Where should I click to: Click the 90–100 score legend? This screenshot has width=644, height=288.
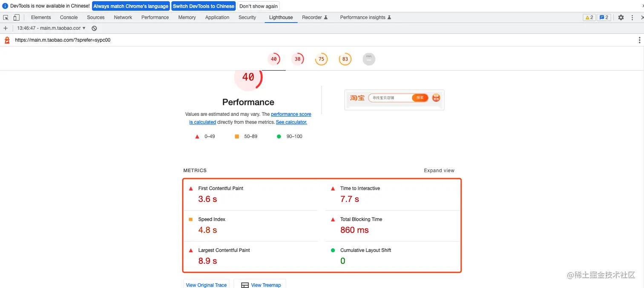[x=290, y=136]
